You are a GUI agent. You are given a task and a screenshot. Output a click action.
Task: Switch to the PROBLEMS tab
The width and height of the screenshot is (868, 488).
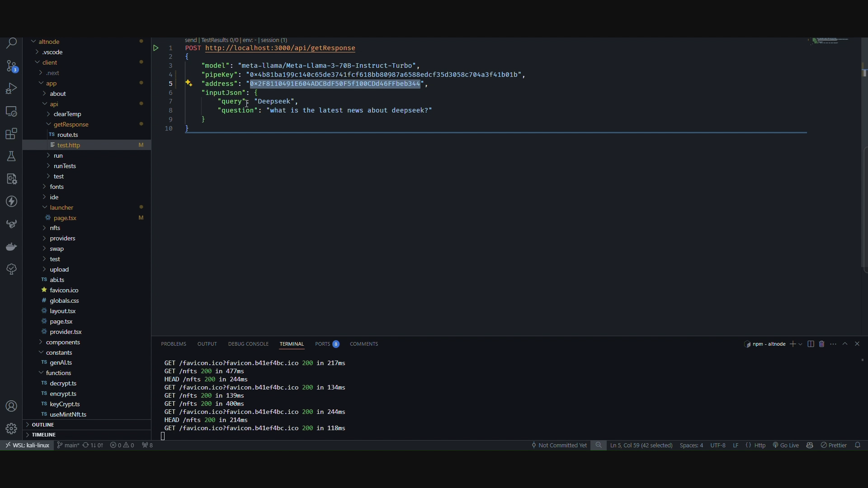point(174,344)
